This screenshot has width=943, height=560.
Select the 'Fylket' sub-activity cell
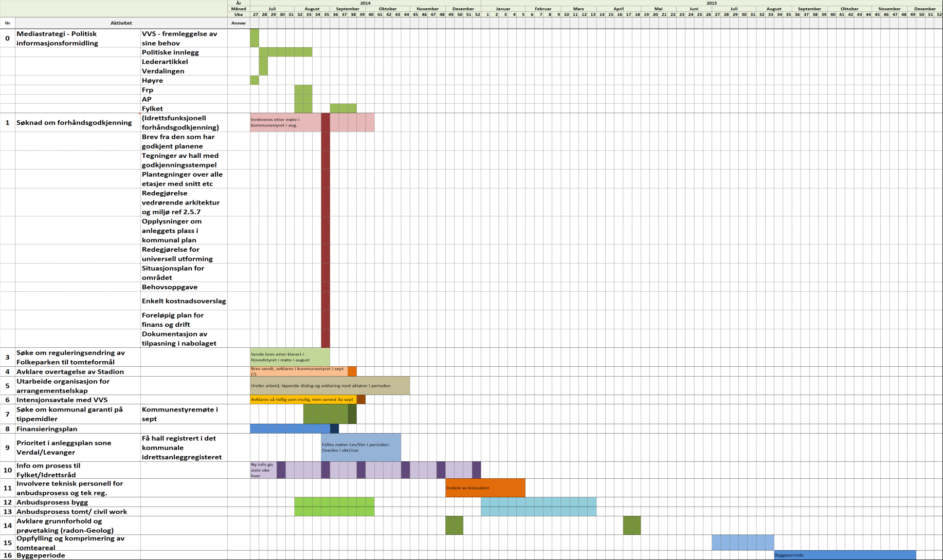coord(184,108)
